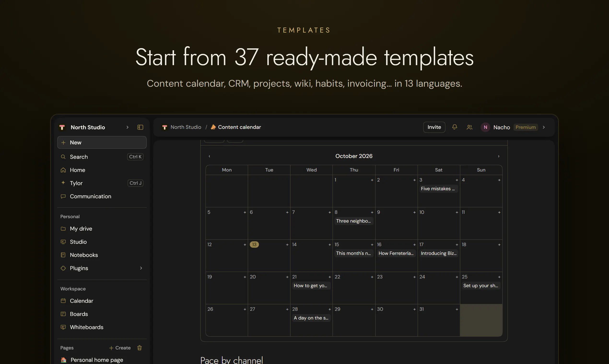The height and width of the screenshot is (364, 609).
Task: Open the 'How to get yo…' event
Action: click(311, 286)
